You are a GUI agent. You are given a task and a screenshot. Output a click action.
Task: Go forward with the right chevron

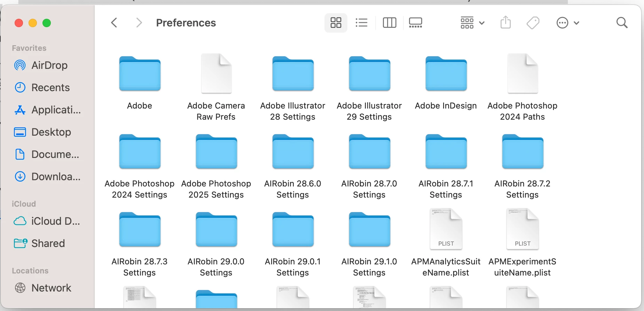point(139,23)
